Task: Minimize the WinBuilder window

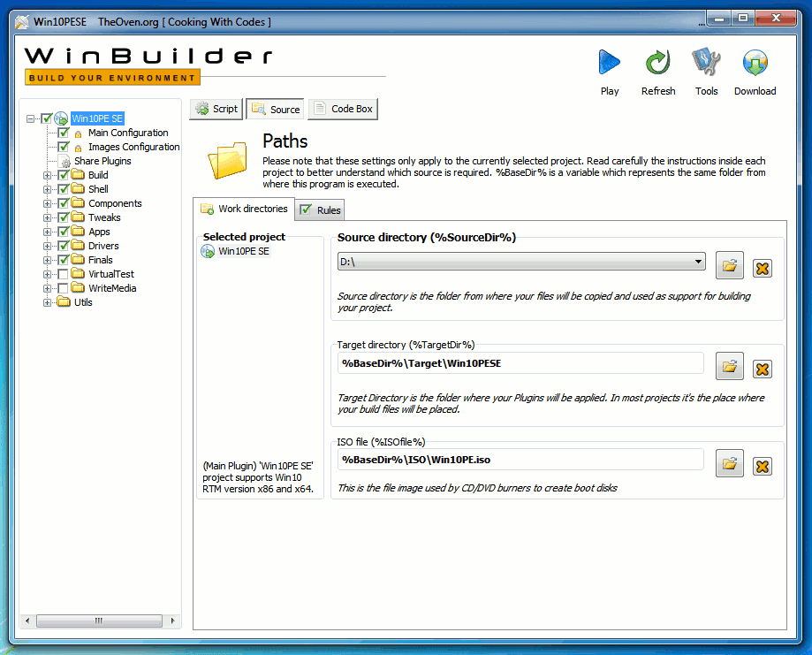Action: [x=719, y=19]
